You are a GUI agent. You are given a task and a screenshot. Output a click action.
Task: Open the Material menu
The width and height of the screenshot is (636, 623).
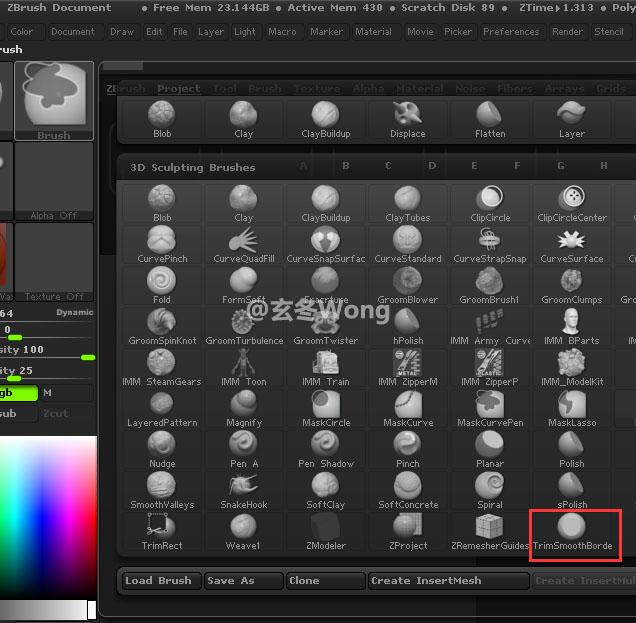coord(374,32)
